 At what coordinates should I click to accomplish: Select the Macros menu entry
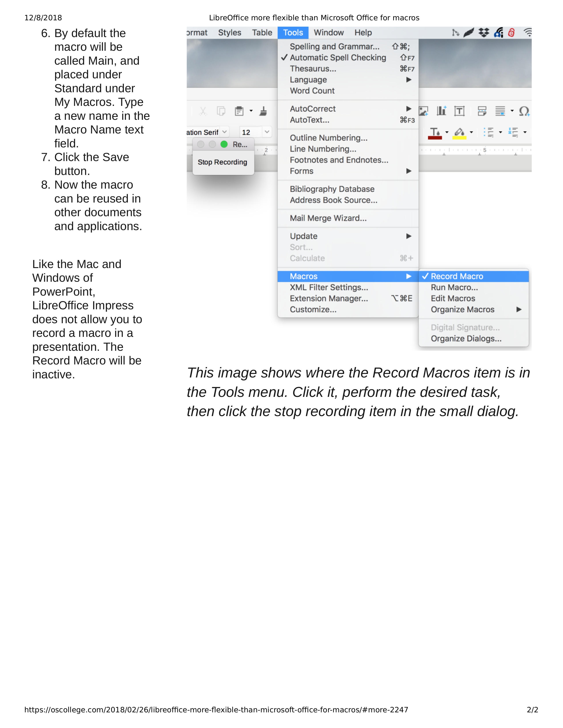click(x=348, y=276)
